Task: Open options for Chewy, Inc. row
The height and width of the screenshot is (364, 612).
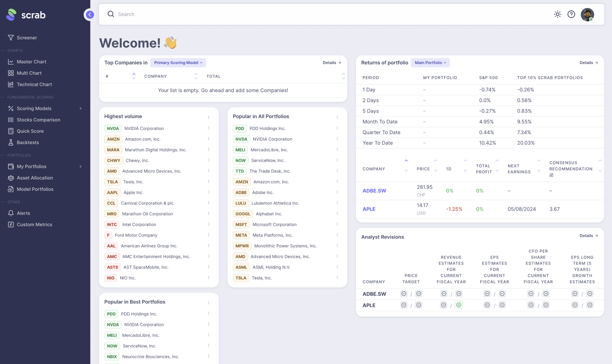Action: pos(209,160)
